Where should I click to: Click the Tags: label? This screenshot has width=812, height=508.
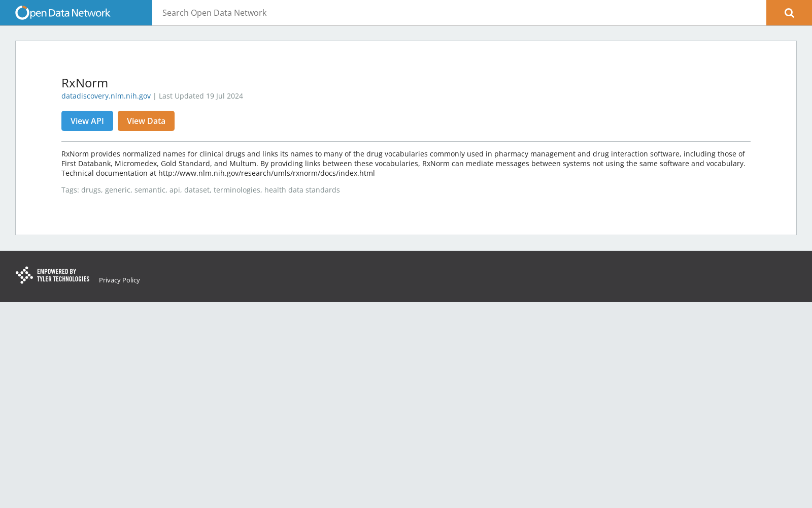click(70, 190)
